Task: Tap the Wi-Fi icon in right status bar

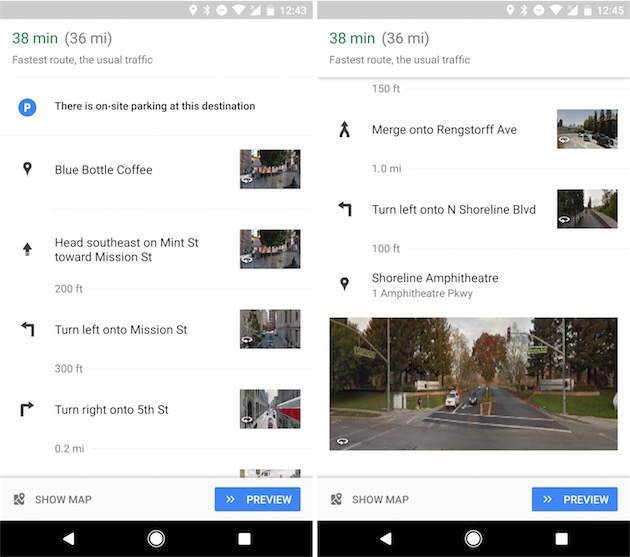Action: [556, 10]
